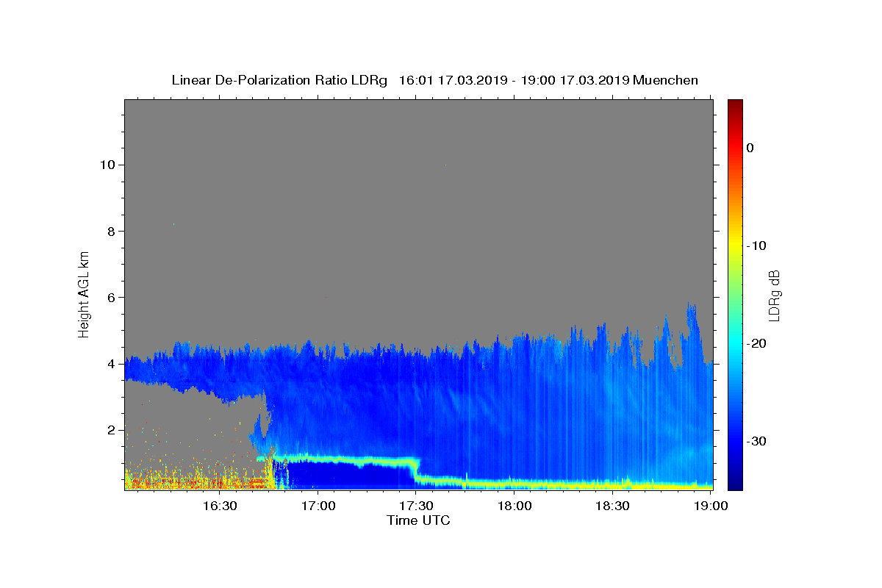Viewport: 882px width, 588px height.
Task: Click the 18:00 time tick label
Action: [514, 506]
